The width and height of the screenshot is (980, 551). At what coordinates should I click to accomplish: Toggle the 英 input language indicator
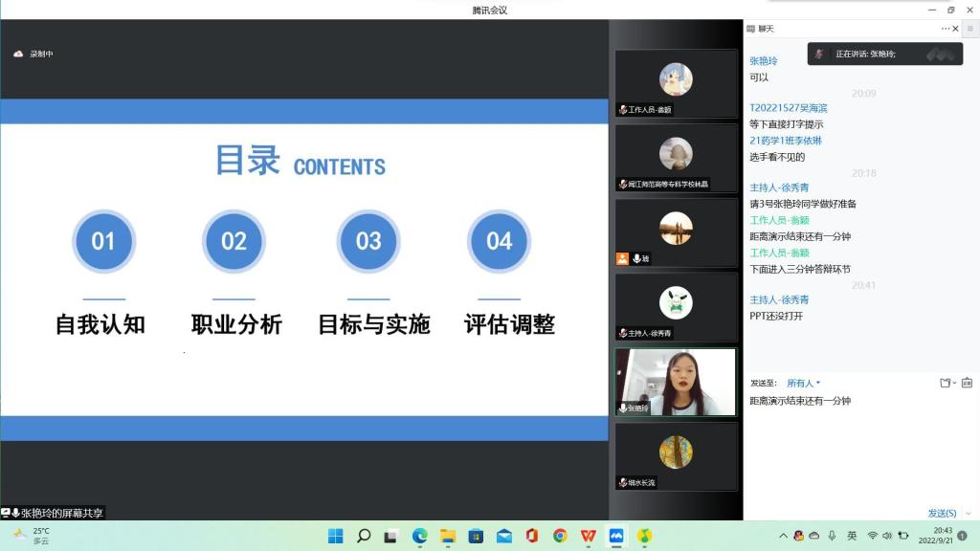click(x=852, y=536)
